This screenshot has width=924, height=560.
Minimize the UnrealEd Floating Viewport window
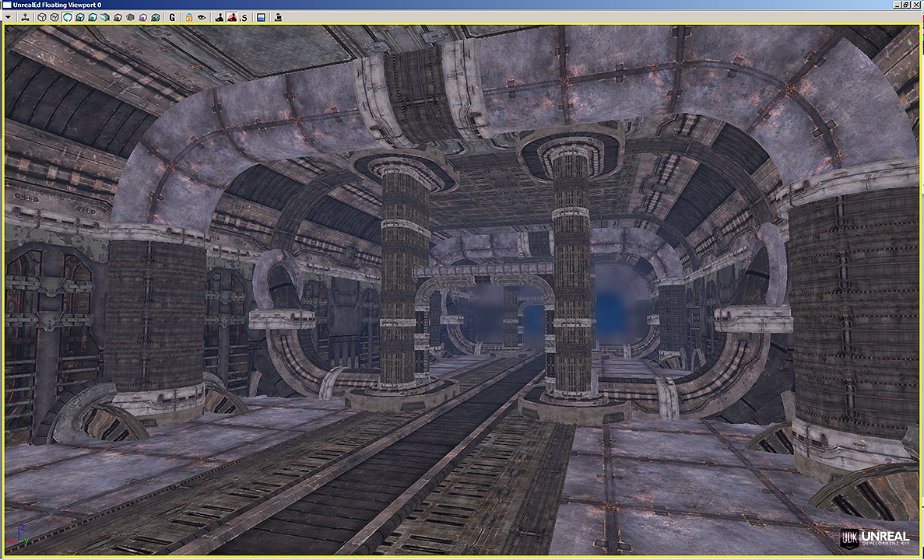(898, 5)
